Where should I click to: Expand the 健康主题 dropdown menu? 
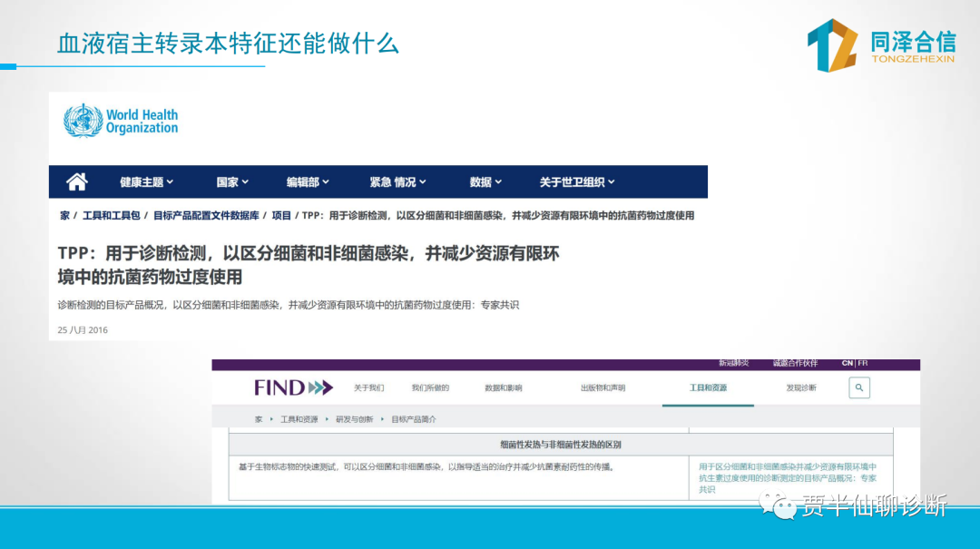[x=146, y=182]
